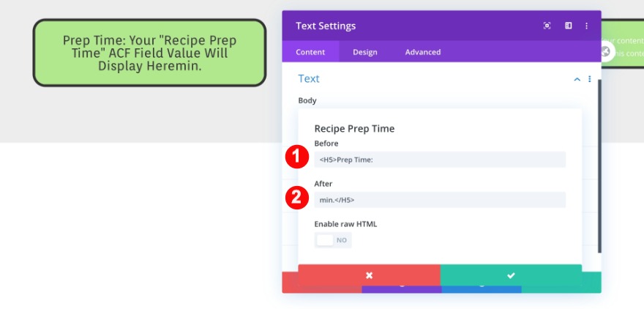Focus the Before input field
The image size is (644, 309).
click(440, 160)
